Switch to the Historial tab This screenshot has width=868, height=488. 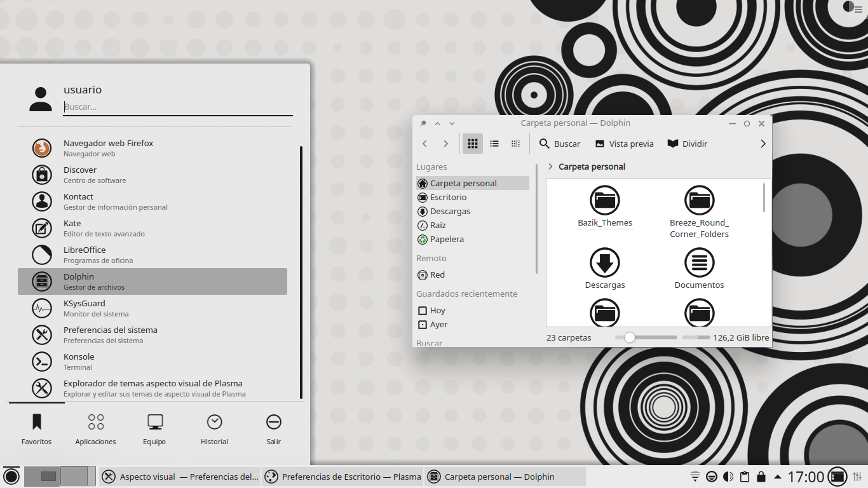[214, 429]
